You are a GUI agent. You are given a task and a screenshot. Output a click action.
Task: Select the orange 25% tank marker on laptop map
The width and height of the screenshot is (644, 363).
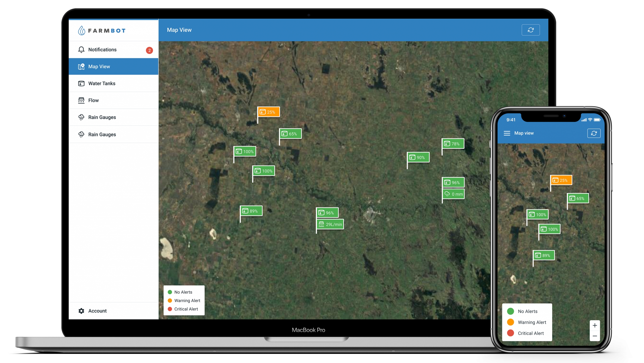click(x=268, y=112)
